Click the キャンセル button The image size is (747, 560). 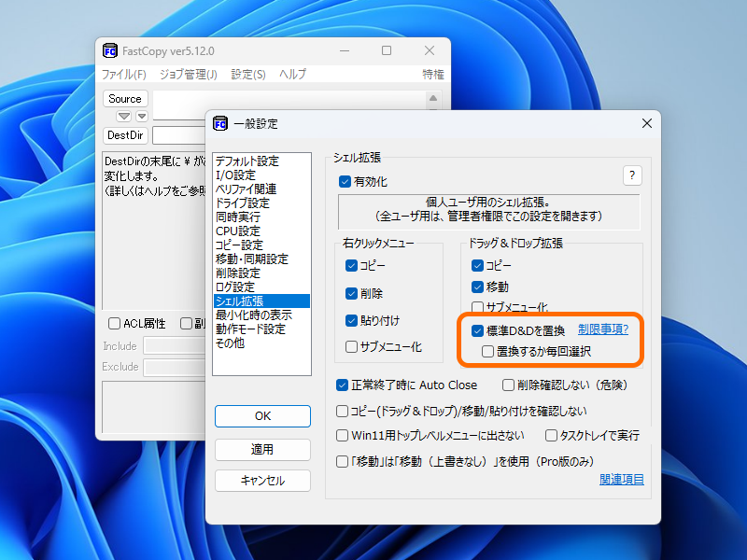(262, 481)
